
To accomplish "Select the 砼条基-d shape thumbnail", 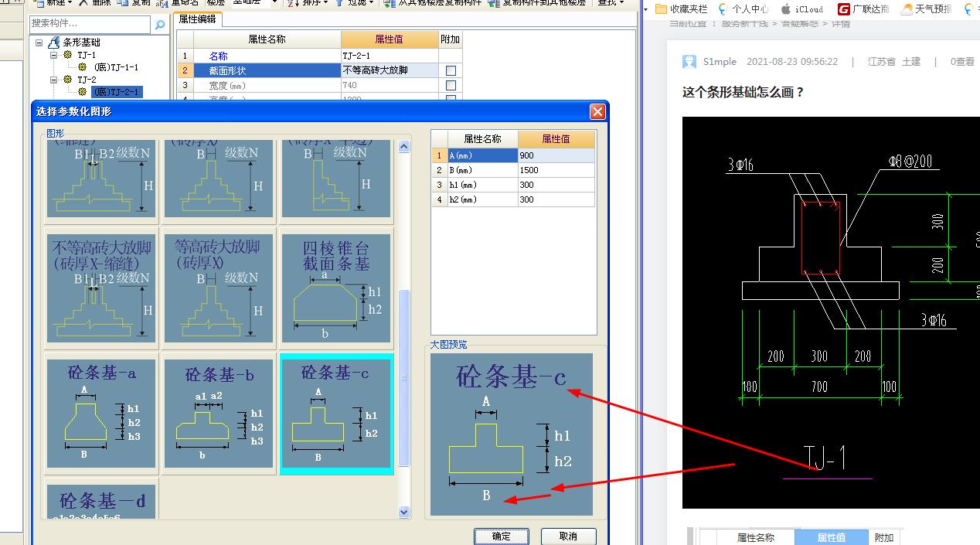I will click(x=101, y=500).
